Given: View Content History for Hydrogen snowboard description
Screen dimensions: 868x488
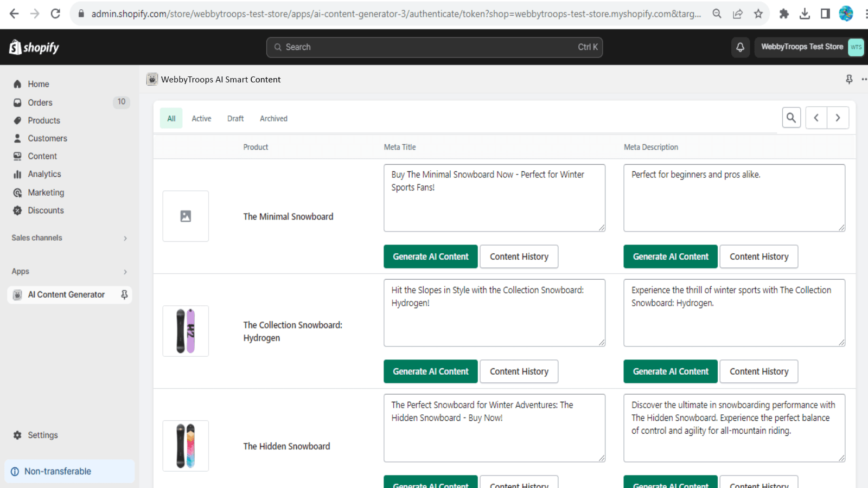Looking at the screenshot, I should pos(758,371).
